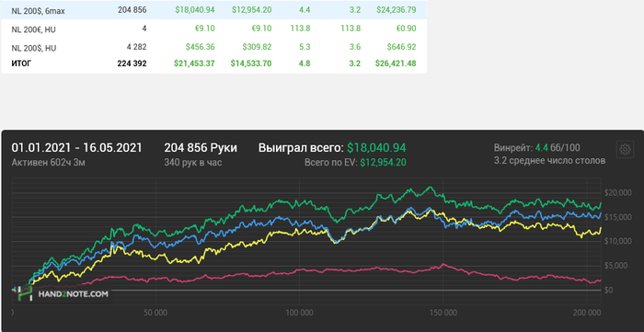Screen dimensions: 644x332
Task: Click the $646.92 cell
Action: pos(401,47)
